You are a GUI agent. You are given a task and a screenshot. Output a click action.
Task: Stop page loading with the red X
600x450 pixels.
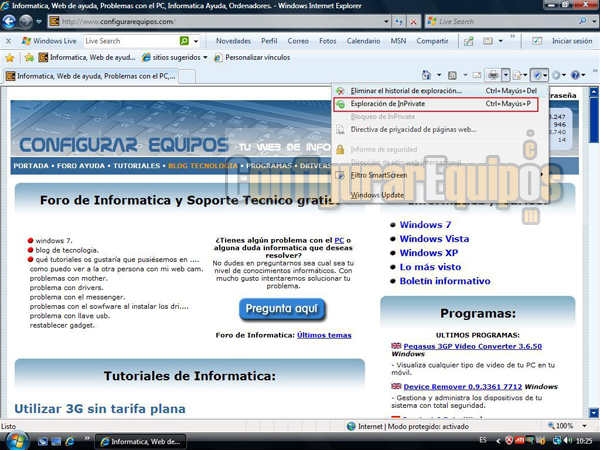414,22
